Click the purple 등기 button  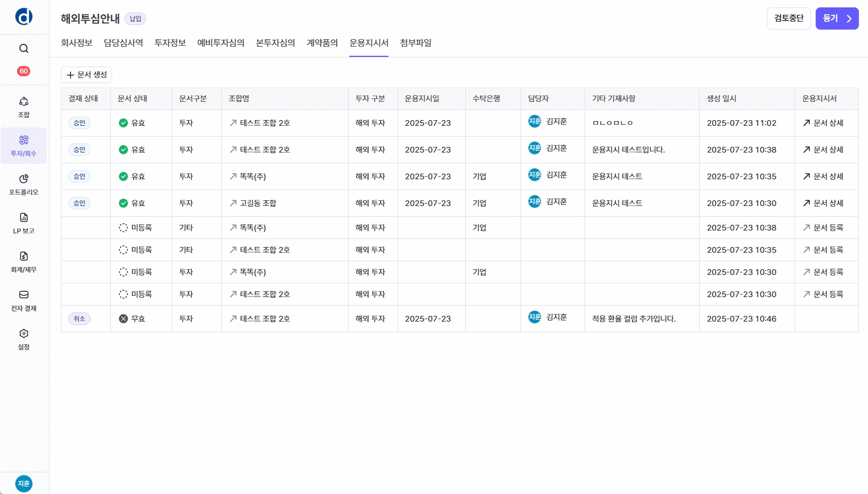[837, 18]
